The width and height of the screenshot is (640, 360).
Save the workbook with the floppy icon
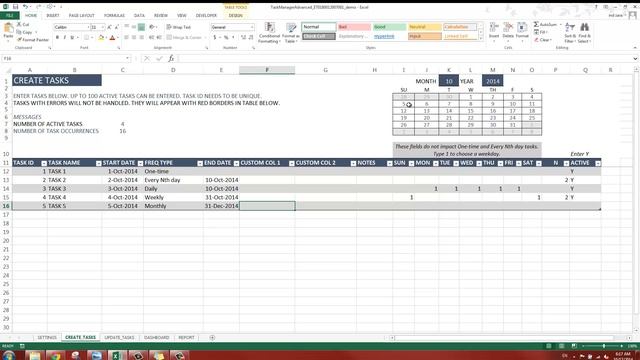pyautogui.click(x=15, y=7)
